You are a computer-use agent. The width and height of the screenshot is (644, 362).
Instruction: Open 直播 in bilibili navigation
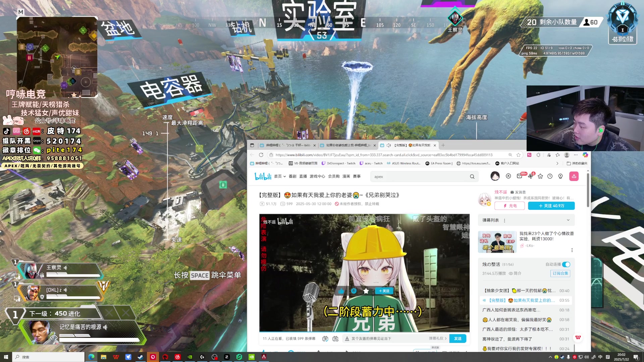point(303,176)
